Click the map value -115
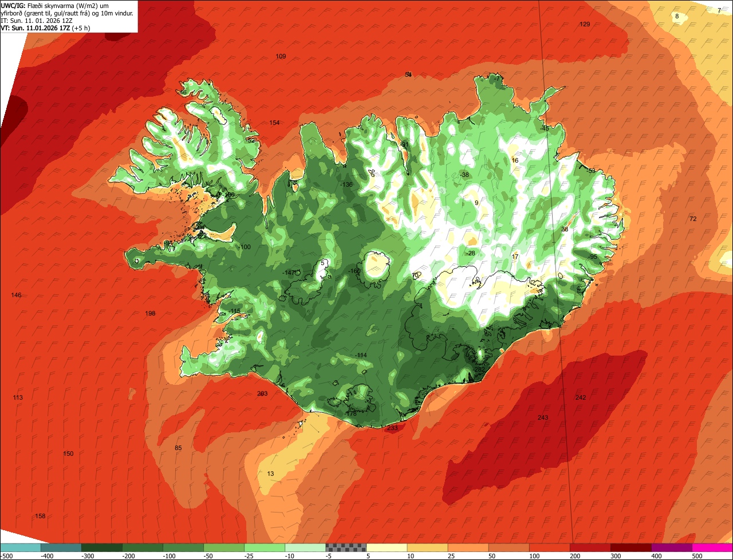 coord(235,311)
